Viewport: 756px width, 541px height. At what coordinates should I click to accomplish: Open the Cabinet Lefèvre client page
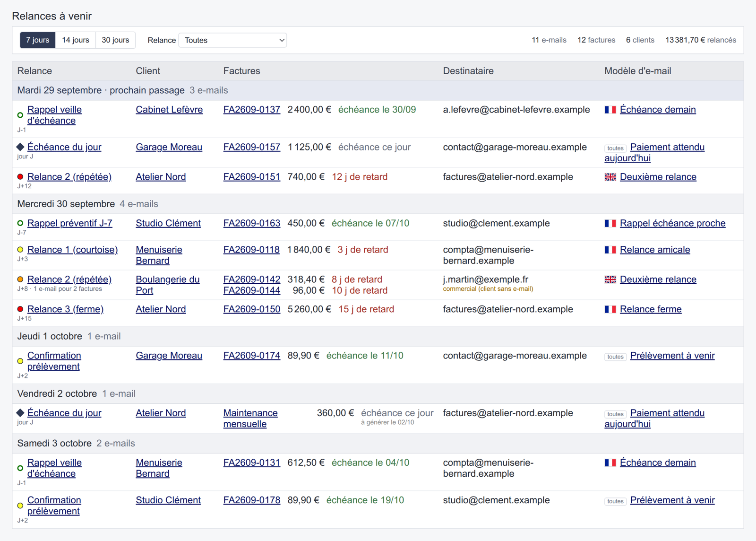(169, 110)
